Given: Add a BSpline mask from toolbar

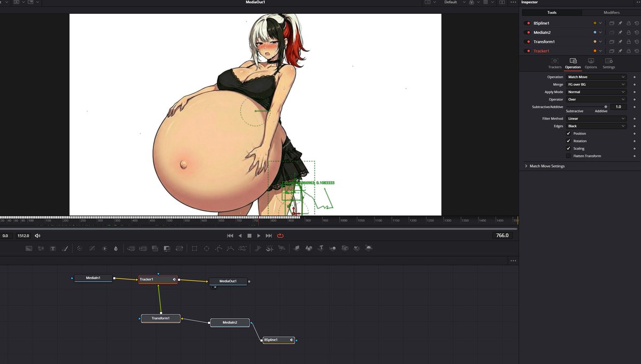Looking at the screenshot, I should tap(230, 248).
